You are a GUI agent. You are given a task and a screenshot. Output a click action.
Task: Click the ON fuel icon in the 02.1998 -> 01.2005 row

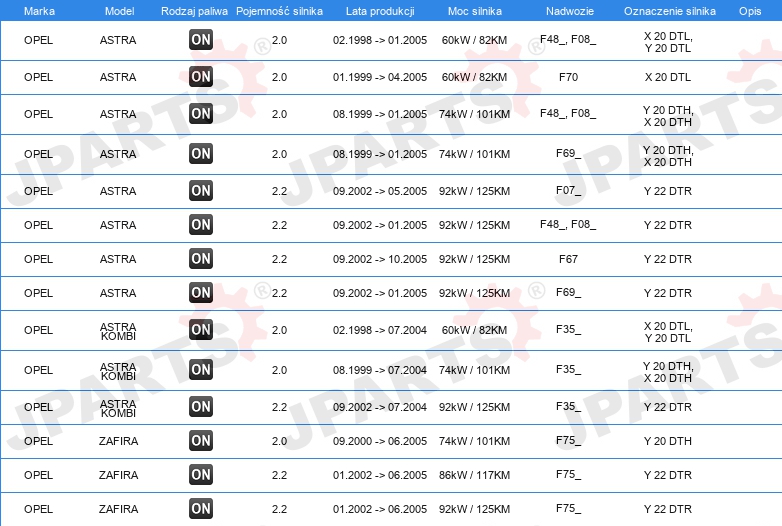click(201, 40)
